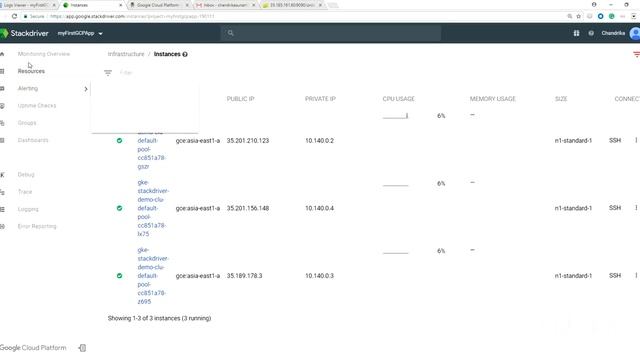Switch to Google Cloud Platform browser tab
The width and height of the screenshot is (640, 360).
tap(157, 5)
